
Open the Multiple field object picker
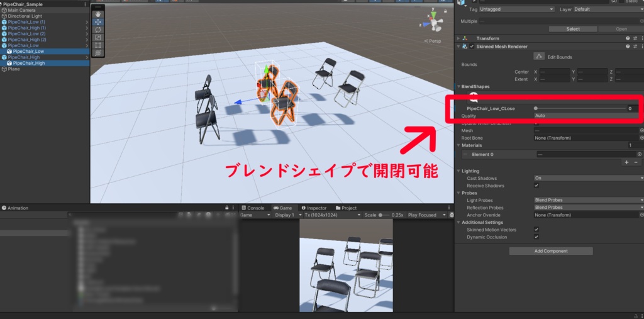click(x=641, y=21)
